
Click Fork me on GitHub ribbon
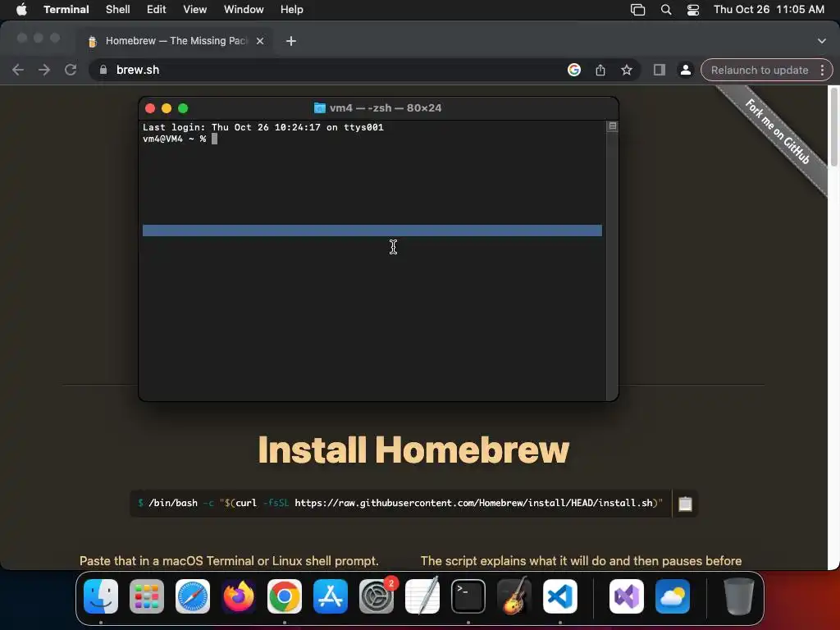click(x=778, y=131)
